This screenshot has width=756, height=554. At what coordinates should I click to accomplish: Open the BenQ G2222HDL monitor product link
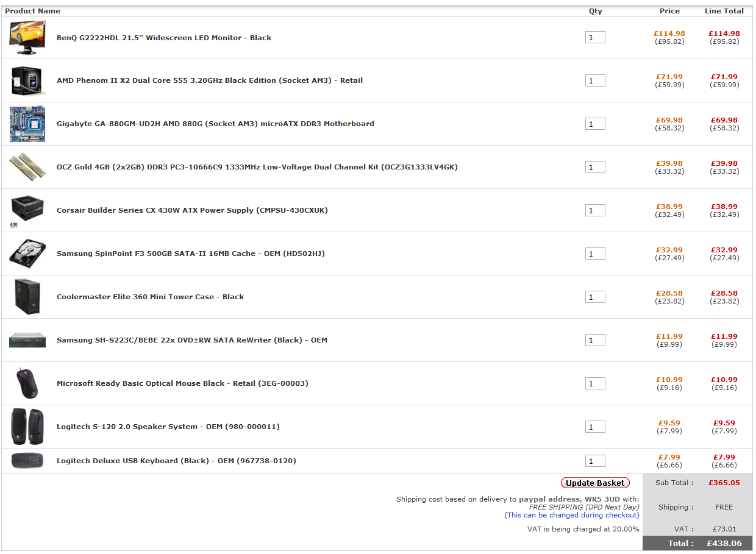[164, 38]
